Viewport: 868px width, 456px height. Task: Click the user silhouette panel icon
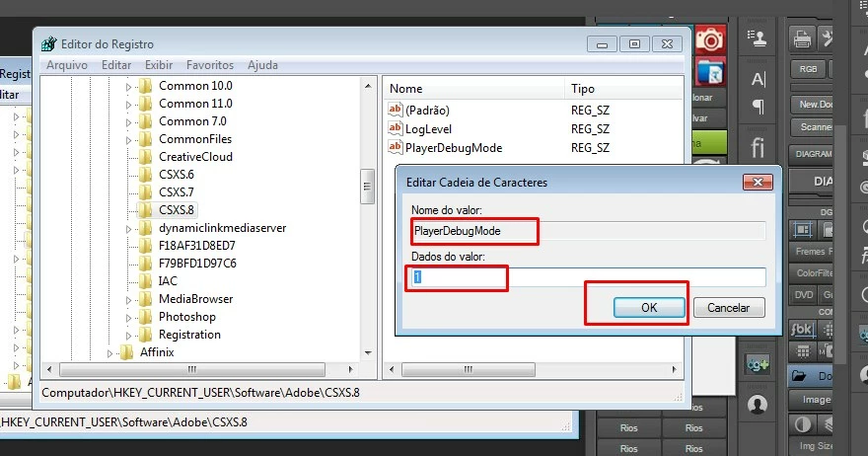click(758, 405)
